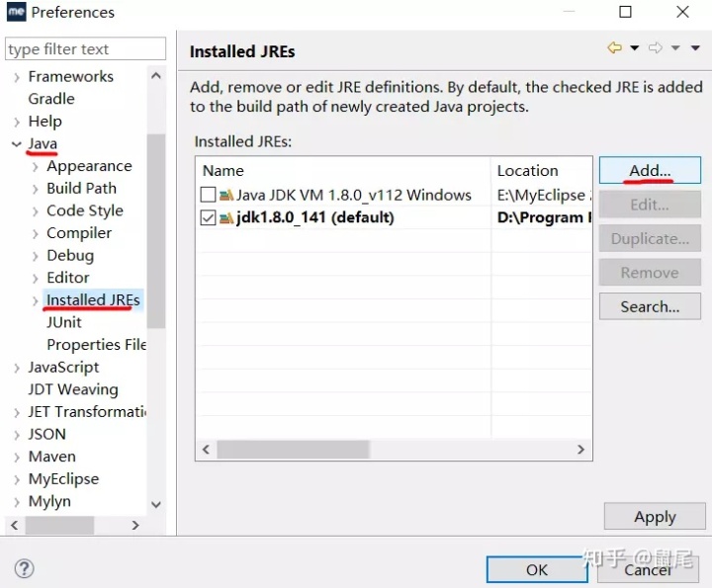Screen dimensions: 712x588
Task: Click the MyEclipse 'me' window icon
Action: (16, 12)
